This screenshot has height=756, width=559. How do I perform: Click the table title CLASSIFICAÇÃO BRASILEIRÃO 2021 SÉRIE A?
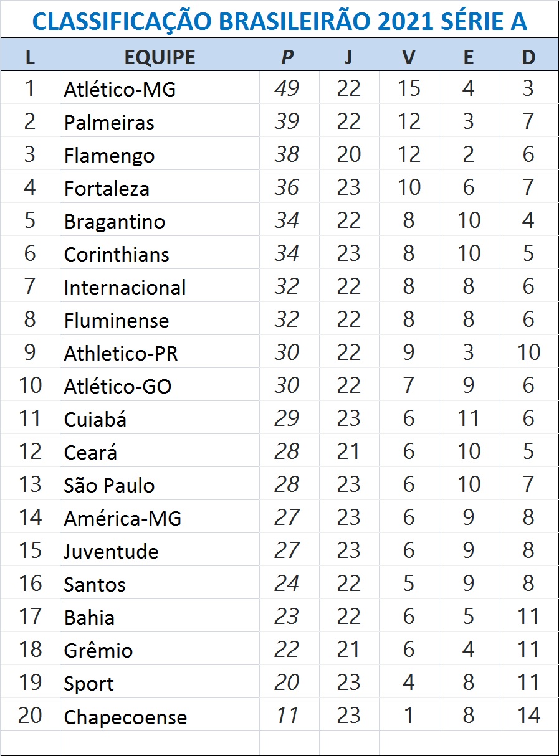click(279, 21)
